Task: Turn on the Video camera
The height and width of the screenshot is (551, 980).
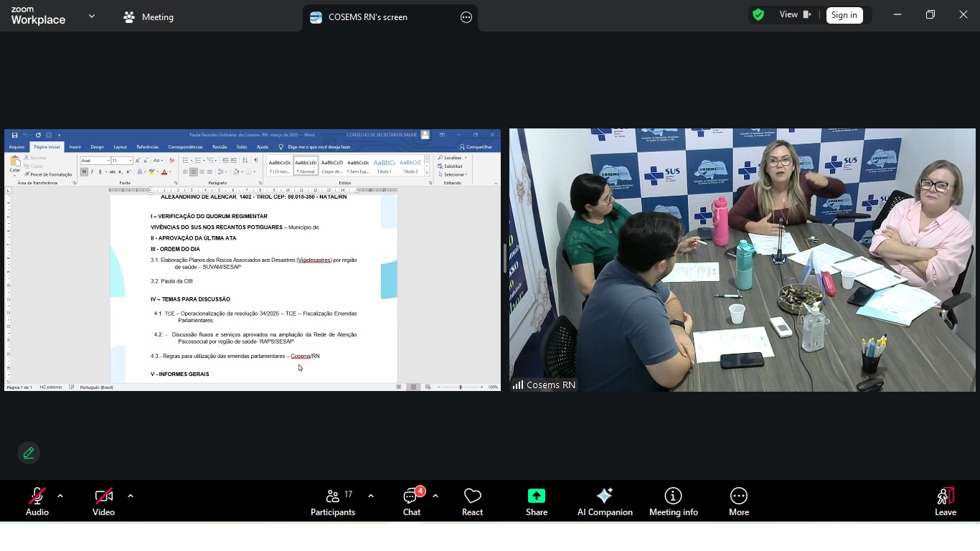Action: [103, 502]
